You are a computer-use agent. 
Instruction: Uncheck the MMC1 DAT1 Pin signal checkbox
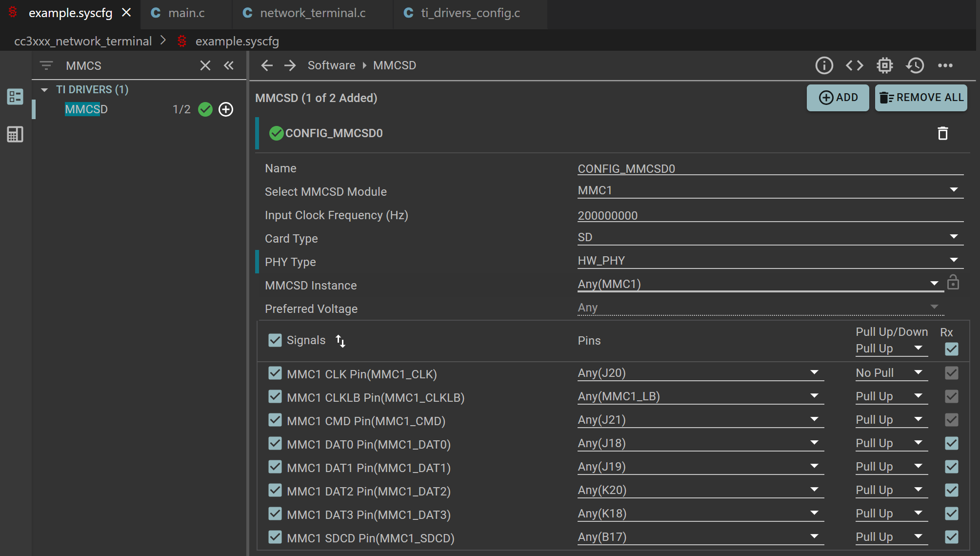click(275, 467)
